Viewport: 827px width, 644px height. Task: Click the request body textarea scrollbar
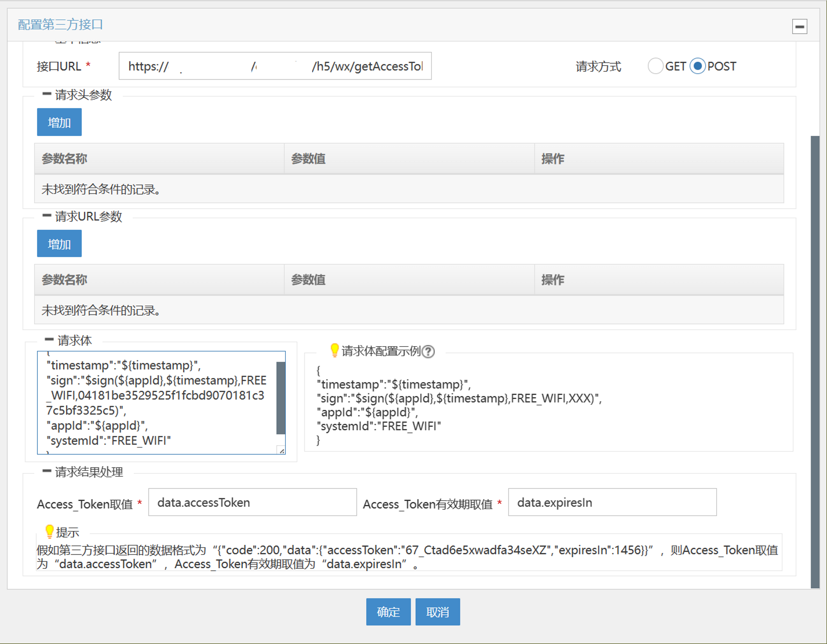(281, 398)
